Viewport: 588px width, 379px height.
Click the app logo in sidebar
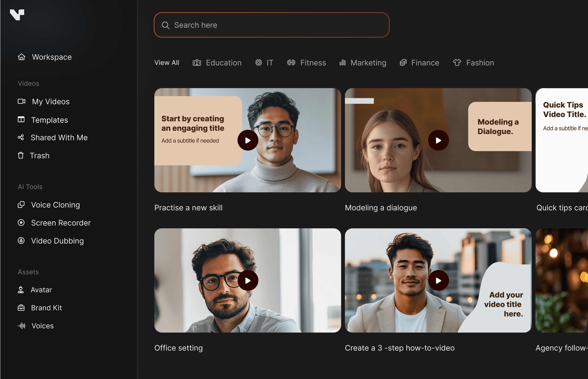17,15
